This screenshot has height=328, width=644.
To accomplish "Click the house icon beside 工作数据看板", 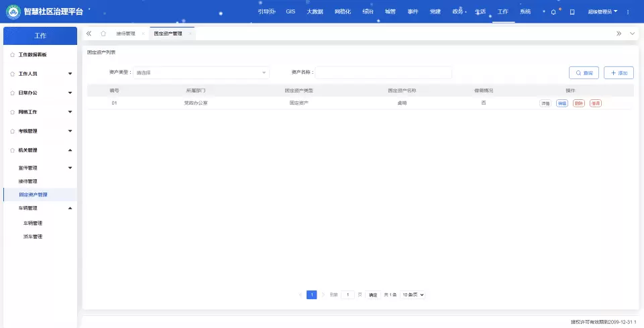I will (x=12, y=54).
